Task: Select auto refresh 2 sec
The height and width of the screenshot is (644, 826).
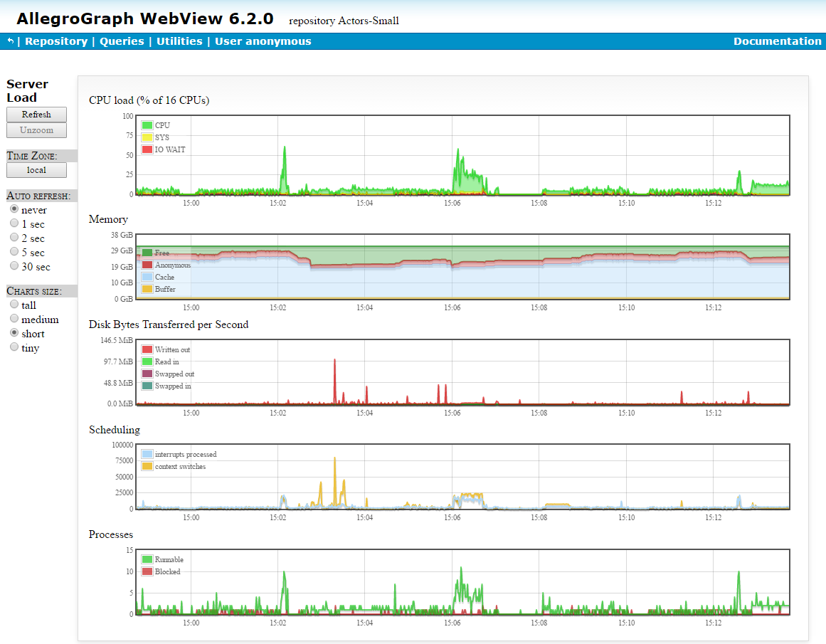Action: coord(14,238)
